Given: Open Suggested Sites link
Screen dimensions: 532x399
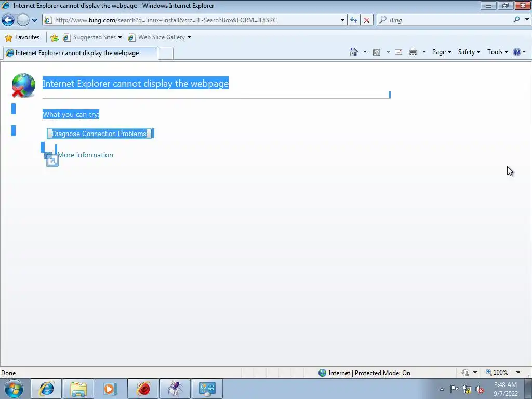Looking at the screenshot, I should [90, 37].
